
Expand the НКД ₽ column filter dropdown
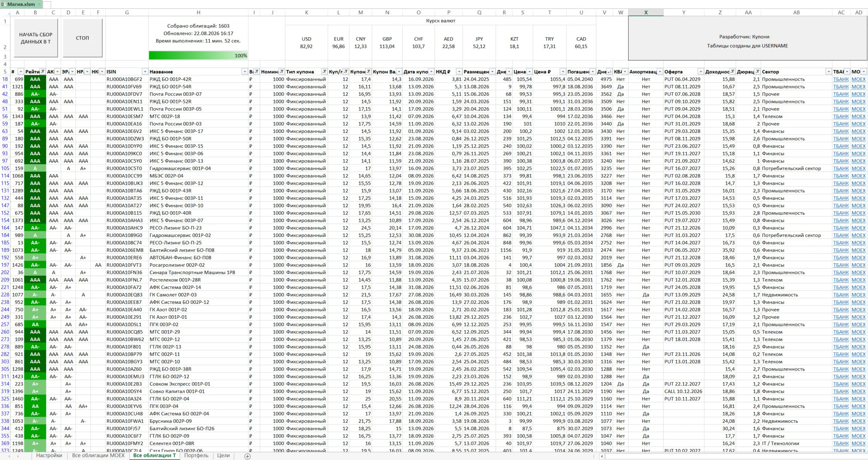click(459, 72)
